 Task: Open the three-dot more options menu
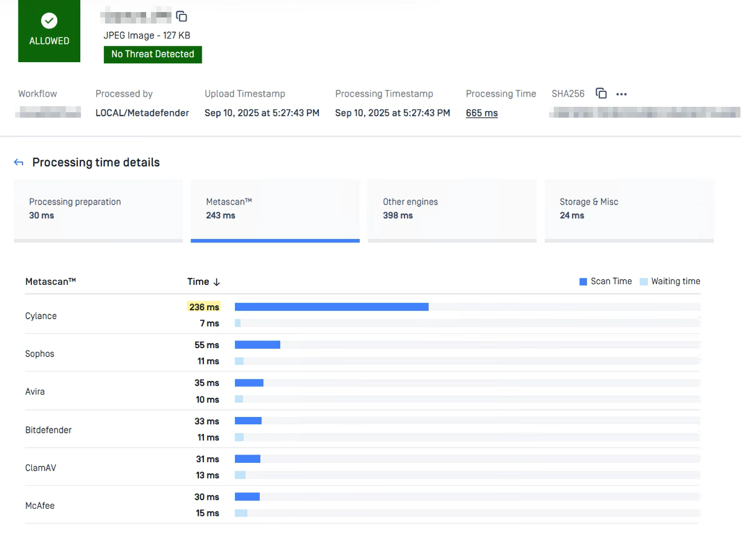[x=621, y=94]
